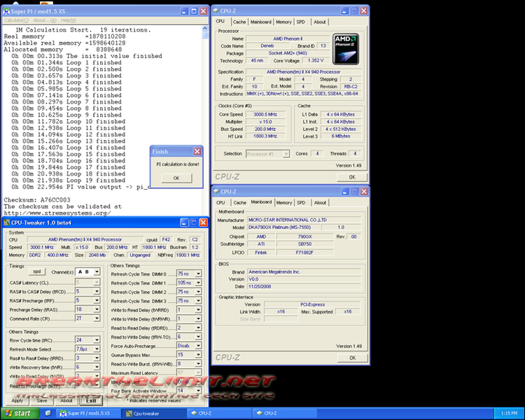Screen dimensions: 525x420
Task: Click Level 3 6 MBytes cache value
Action: [x=341, y=136]
